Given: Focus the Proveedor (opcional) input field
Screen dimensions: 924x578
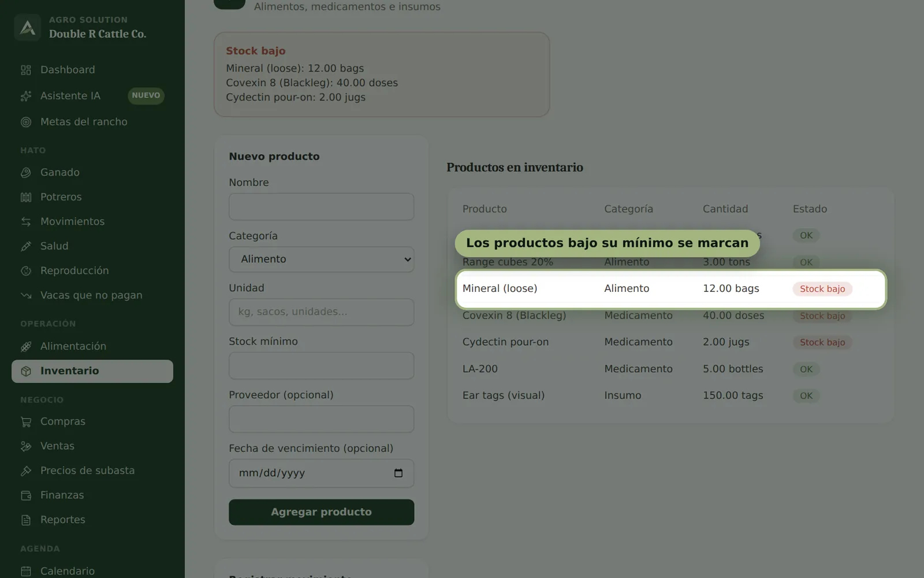Looking at the screenshot, I should coord(321,419).
